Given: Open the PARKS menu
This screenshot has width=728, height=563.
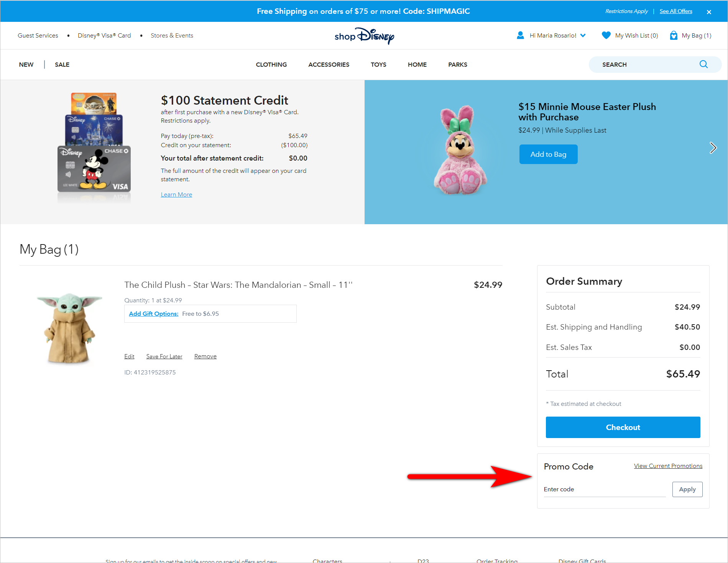Looking at the screenshot, I should click(458, 64).
